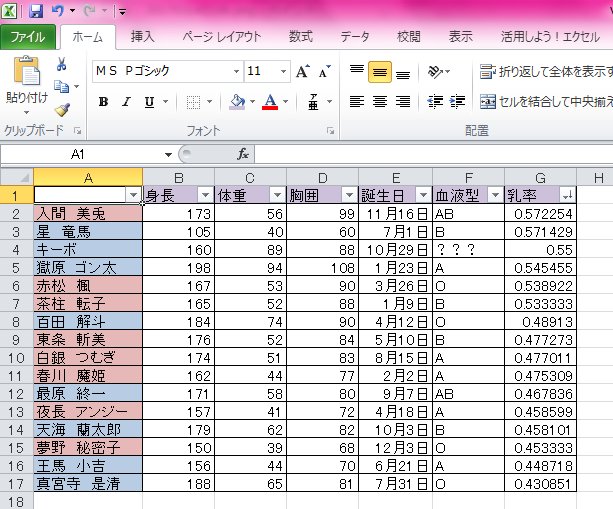Click the Insert Function fx icon
Viewport: 613px width, 509px height.
(243, 154)
